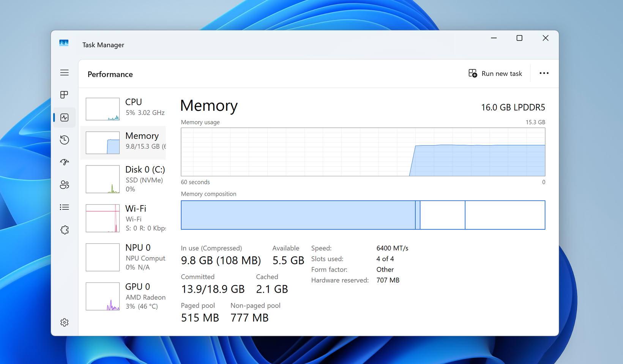Go to the Processes page icon
Viewport: 623px width, 364px height.
pos(65,95)
